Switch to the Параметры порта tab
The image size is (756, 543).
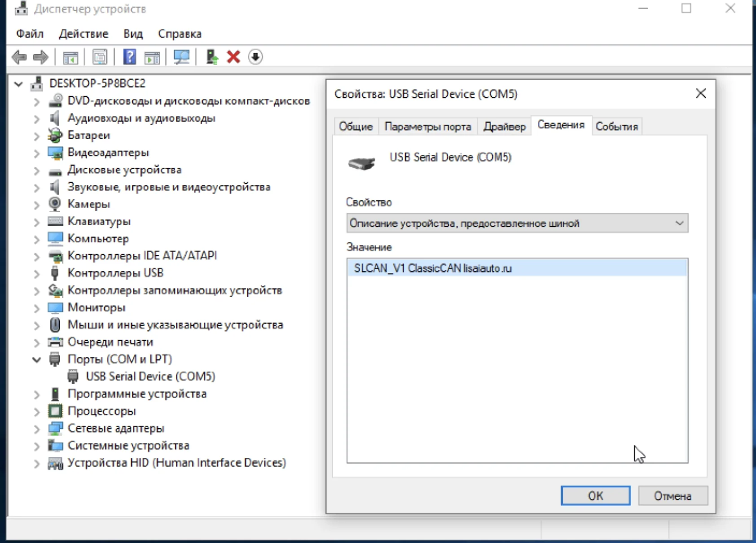click(x=428, y=127)
